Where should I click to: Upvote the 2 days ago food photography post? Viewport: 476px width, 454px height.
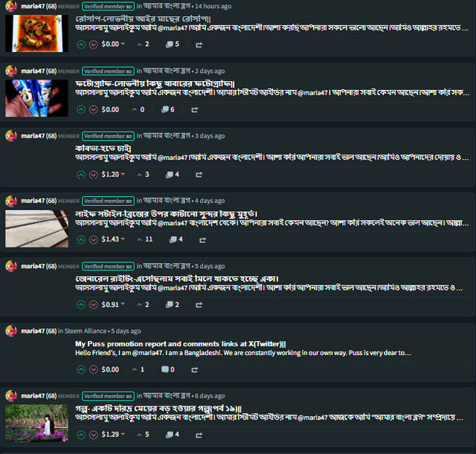tap(81, 109)
